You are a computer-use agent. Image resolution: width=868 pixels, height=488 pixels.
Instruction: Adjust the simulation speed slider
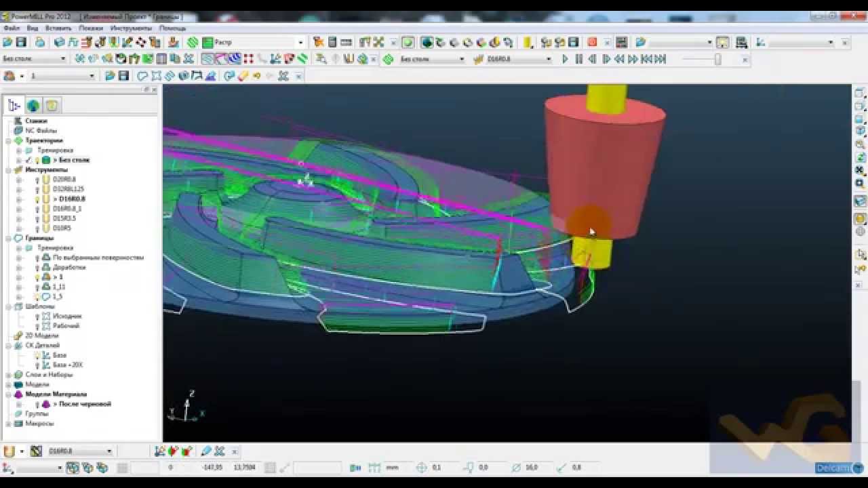717,60
